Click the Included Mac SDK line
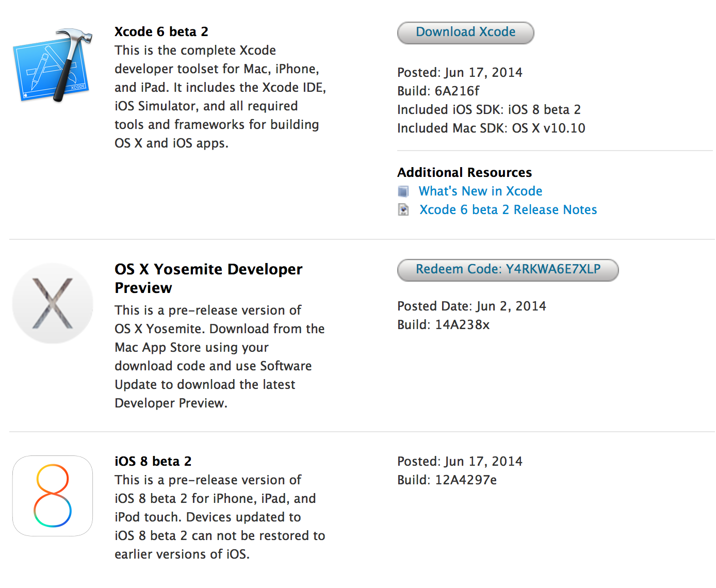716x588 pixels. coord(491,128)
